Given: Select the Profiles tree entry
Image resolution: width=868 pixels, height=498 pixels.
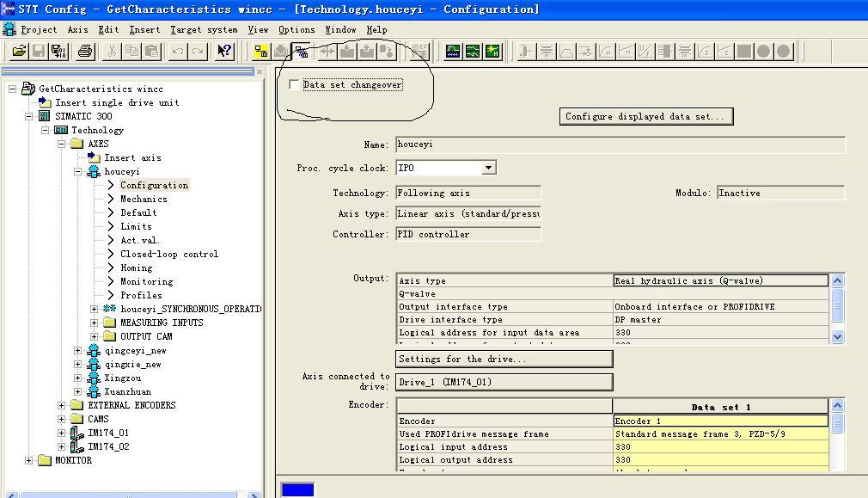Looking at the screenshot, I should coord(141,295).
